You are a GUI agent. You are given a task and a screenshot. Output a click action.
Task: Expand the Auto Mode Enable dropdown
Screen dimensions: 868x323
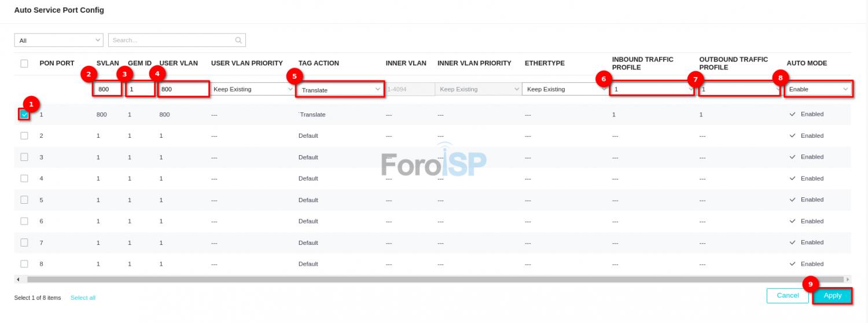[818, 90]
